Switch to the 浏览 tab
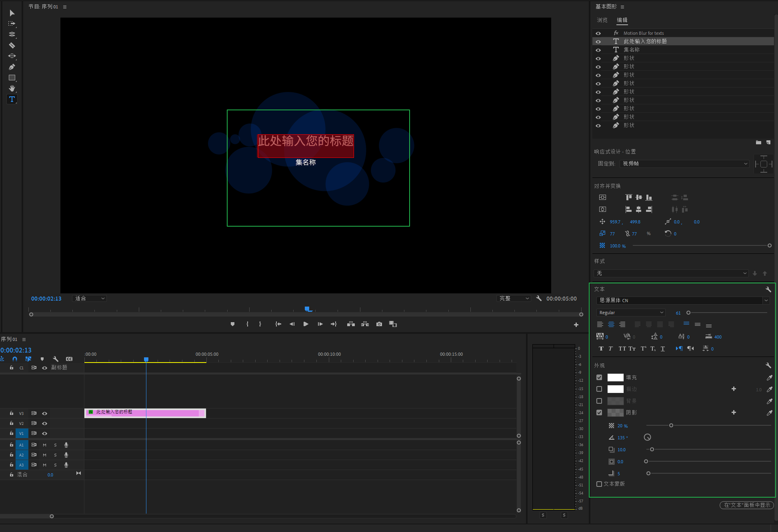This screenshot has width=778, height=532. (x=602, y=20)
